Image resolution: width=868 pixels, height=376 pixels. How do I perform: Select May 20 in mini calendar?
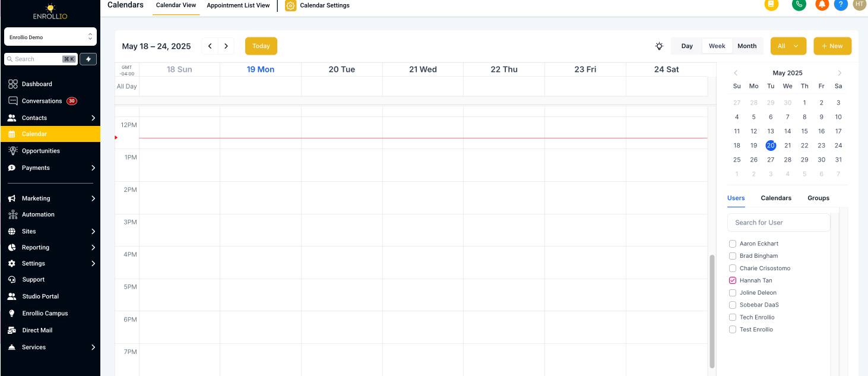pos(771,146)
